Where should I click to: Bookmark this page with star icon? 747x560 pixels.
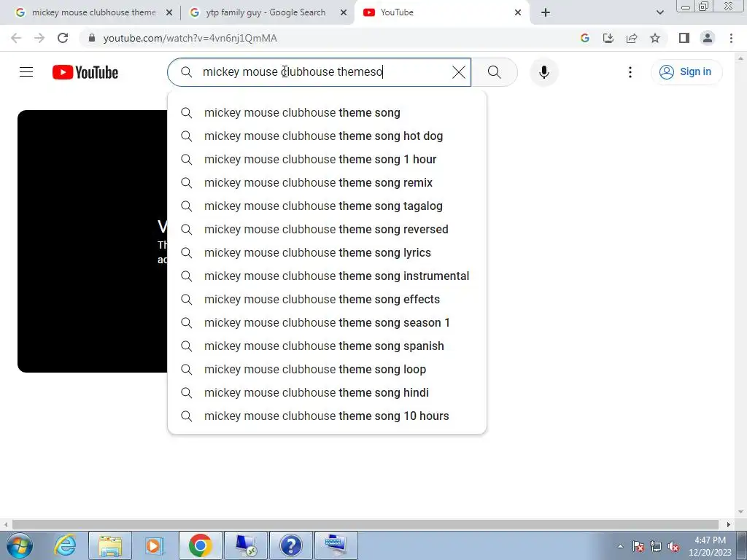[x=655, y=38]
